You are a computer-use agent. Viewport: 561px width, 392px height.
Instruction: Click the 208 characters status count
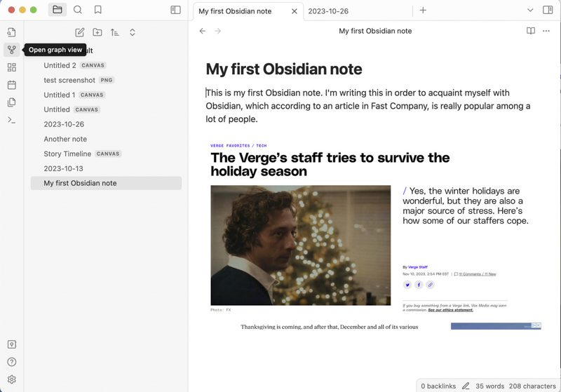coord(532,386)
